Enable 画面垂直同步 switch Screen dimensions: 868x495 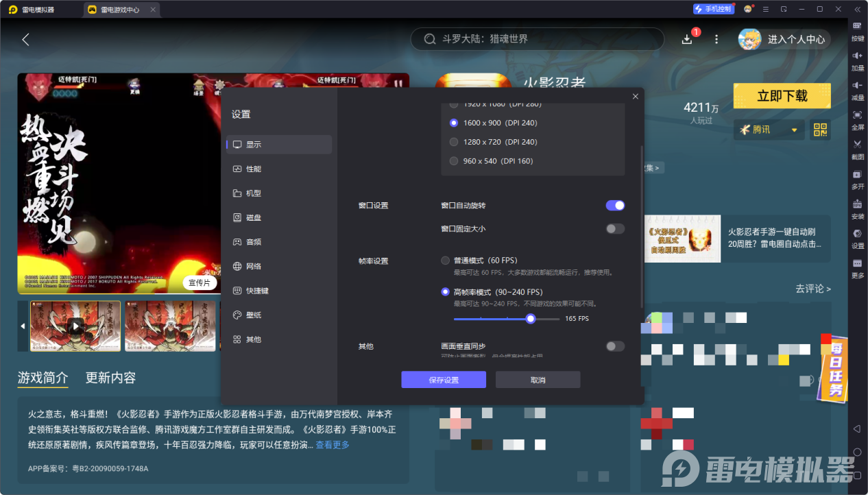(615, 346)
